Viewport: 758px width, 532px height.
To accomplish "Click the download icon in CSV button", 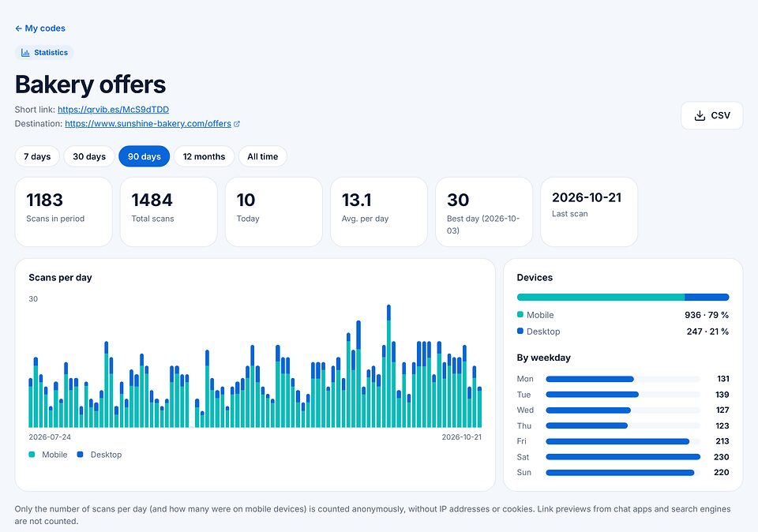I will pyautogui.click(x=700, y=115).
